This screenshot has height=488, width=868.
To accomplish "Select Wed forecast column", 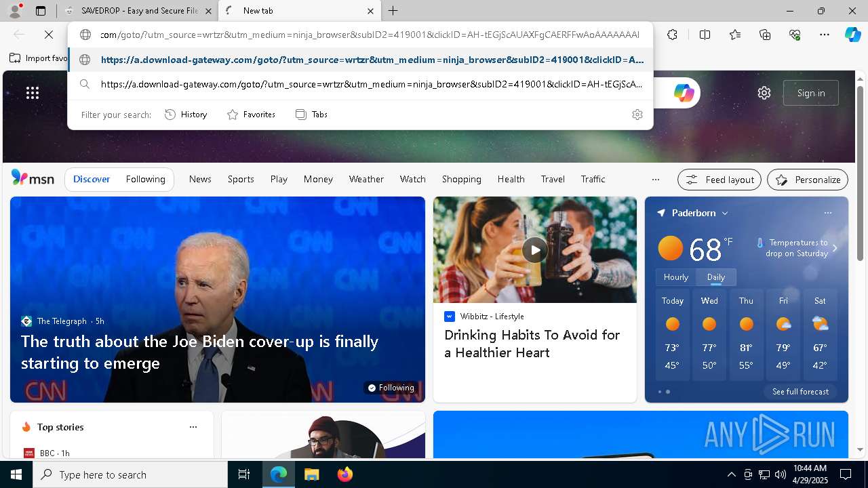I will [x=709, y=334].
